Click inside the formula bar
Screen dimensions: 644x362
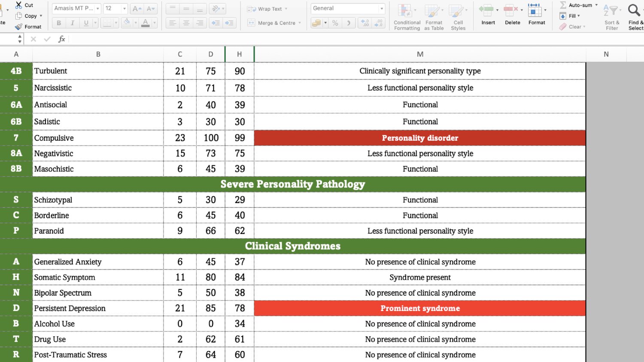pyautogui.click(x=356, y=39)
